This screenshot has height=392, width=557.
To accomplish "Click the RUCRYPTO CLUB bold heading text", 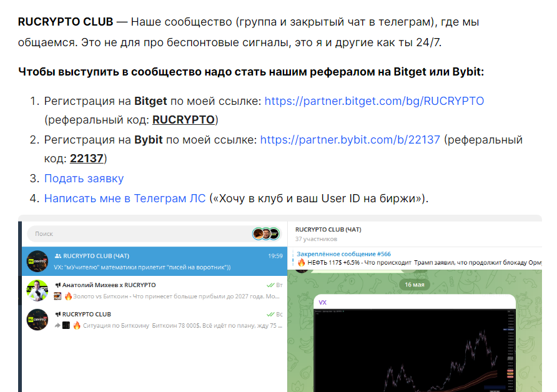I will click(x=66, y=22).
